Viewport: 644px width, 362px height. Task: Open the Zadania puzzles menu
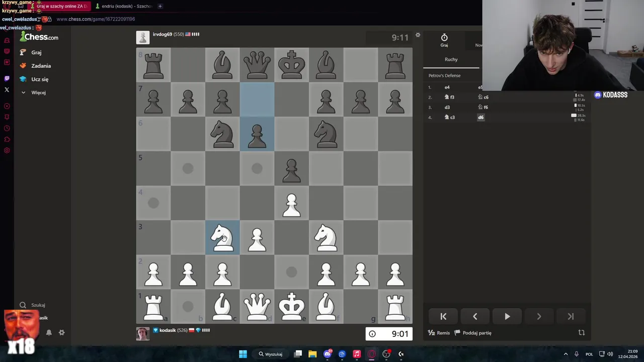(x=35, y=66)
